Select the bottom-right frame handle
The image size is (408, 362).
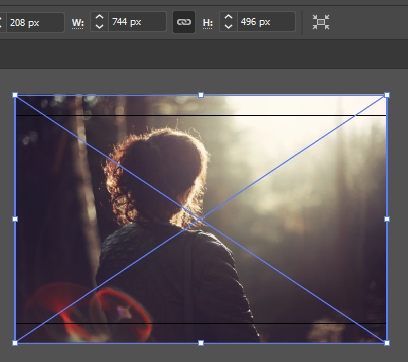387,343
